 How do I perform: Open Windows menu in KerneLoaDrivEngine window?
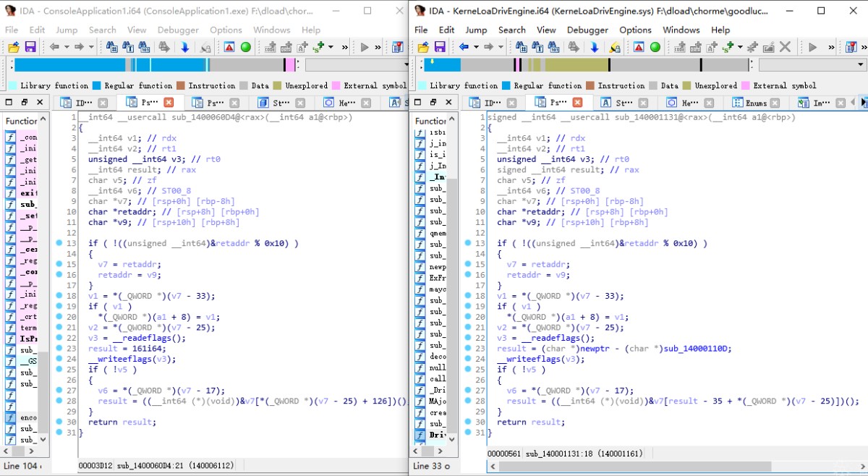coord(681,30)
